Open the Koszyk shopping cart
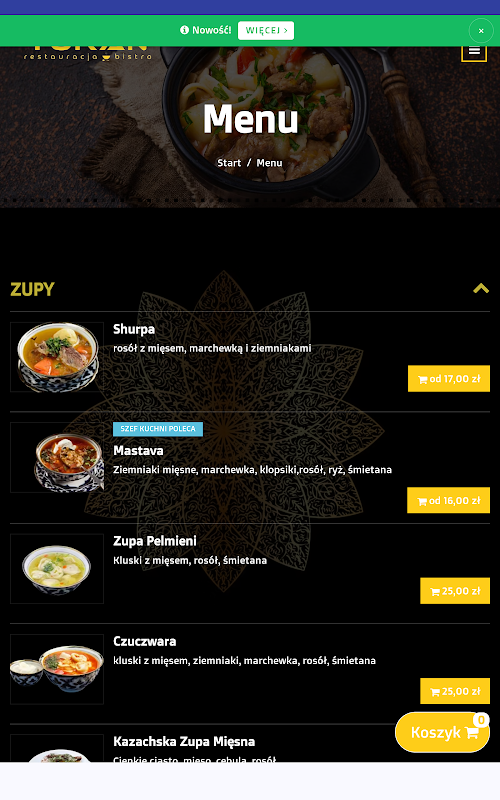Image resolution: width=500 pixels, height=800 pixels. (442, 733)
